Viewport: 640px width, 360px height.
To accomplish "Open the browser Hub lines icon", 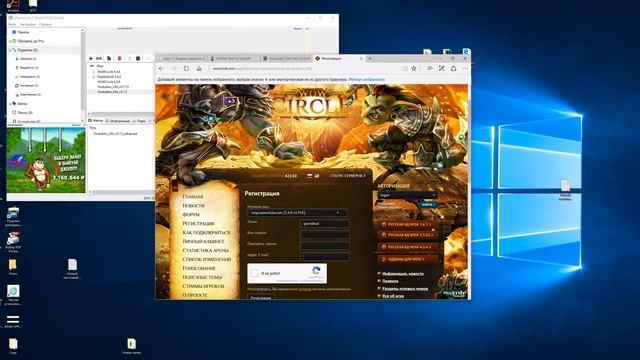I will coord(430,69).
